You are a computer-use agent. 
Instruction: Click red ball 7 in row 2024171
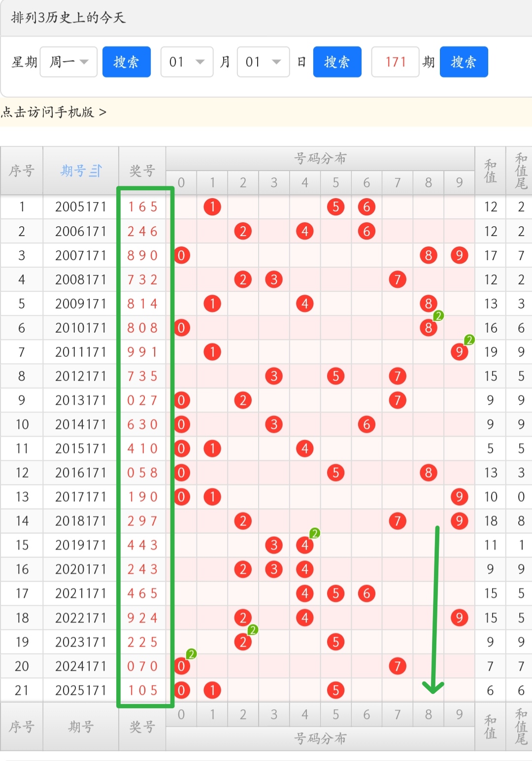click(398, 666)
